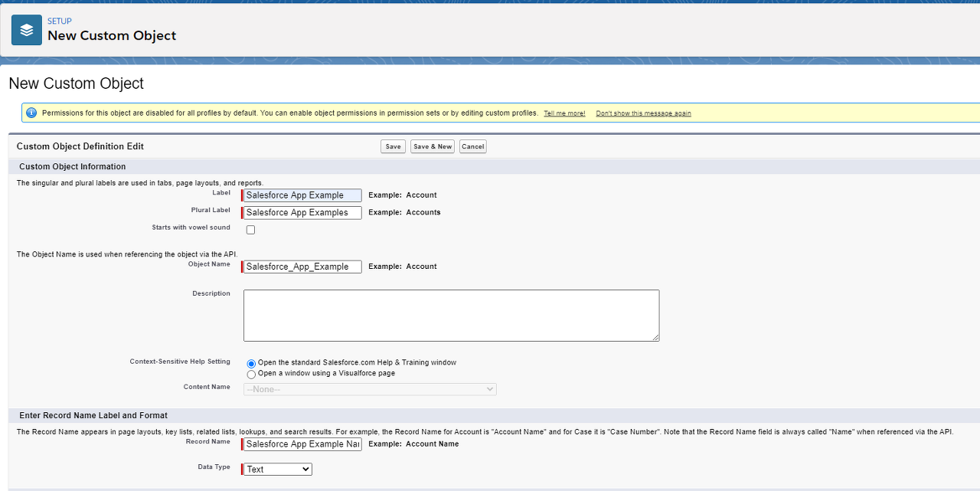The image size is (980, 491).
Task: Click the Description field label
Action: point(211,293)
